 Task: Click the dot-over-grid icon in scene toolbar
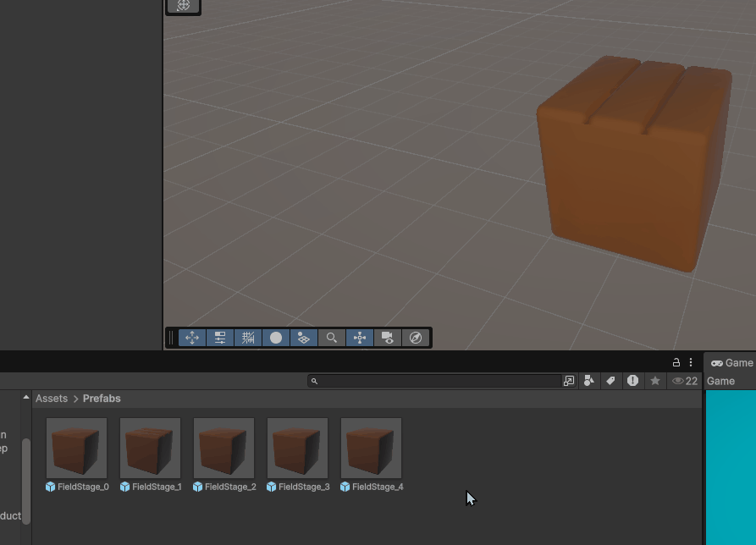tap(304, 338)
